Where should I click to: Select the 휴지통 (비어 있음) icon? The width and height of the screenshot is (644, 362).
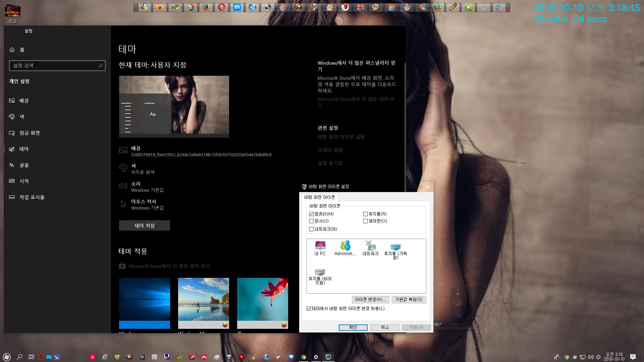[320, 277]
